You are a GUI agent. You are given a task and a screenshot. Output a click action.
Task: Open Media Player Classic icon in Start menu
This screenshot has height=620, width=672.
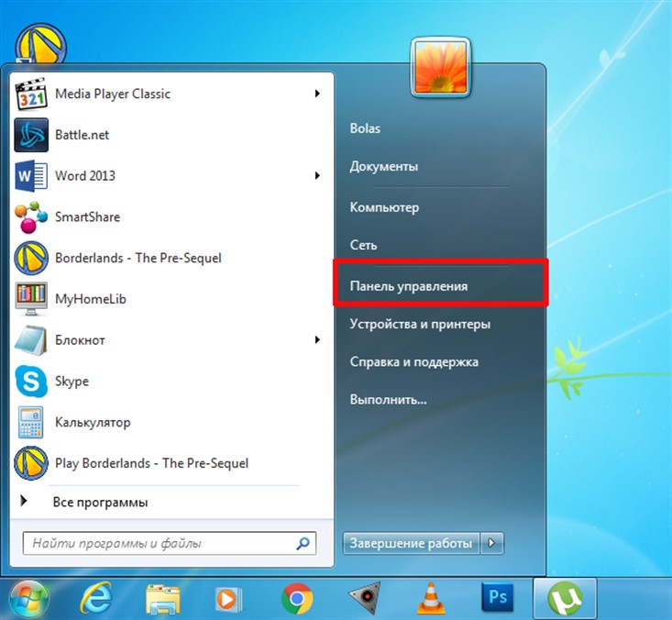(x=31, y=94)
